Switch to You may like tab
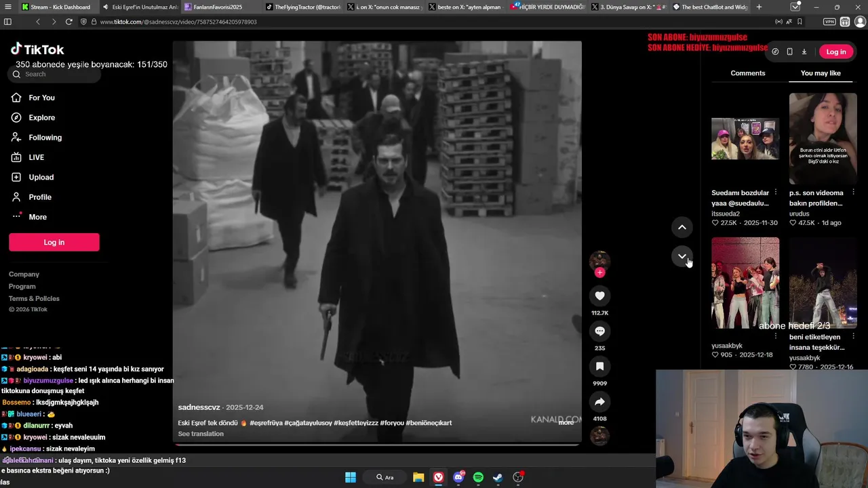868x488 pixels. point(821,73)
